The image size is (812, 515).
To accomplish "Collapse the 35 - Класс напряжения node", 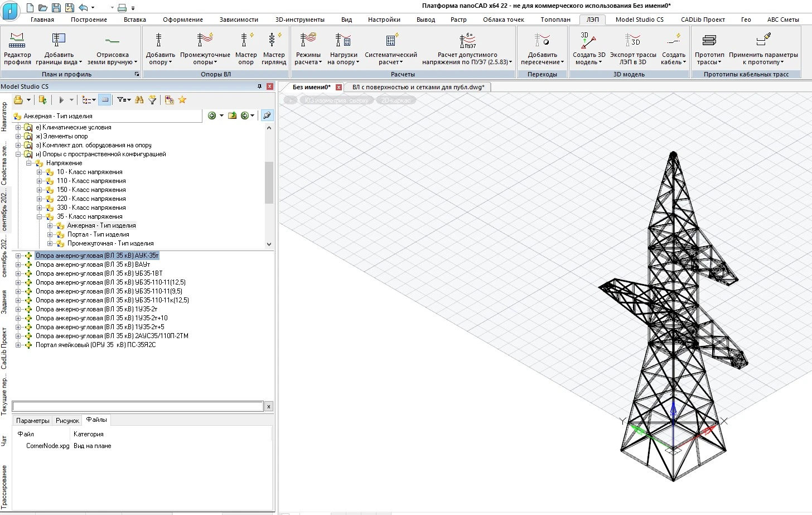I will (40, 216).
